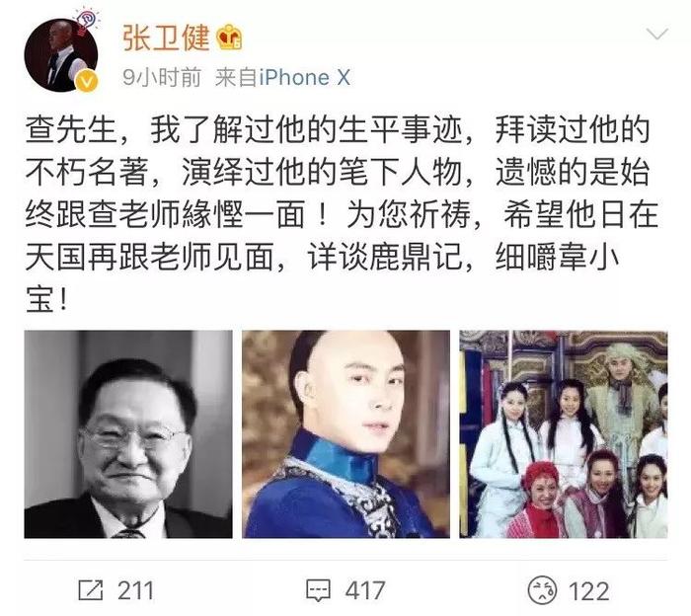Click the yellow verified badge on avatar
Viewport: 691px width, 616px height.
[x=87, y=81]
